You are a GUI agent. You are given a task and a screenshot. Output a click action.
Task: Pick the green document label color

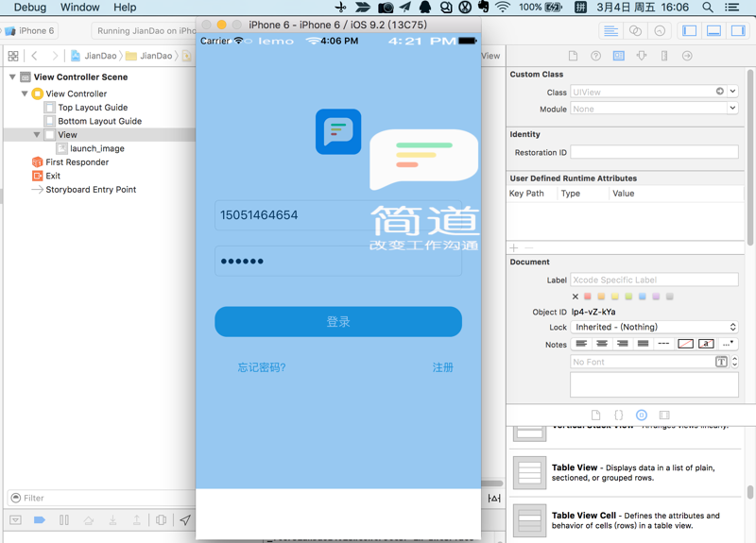click(628, 297)
